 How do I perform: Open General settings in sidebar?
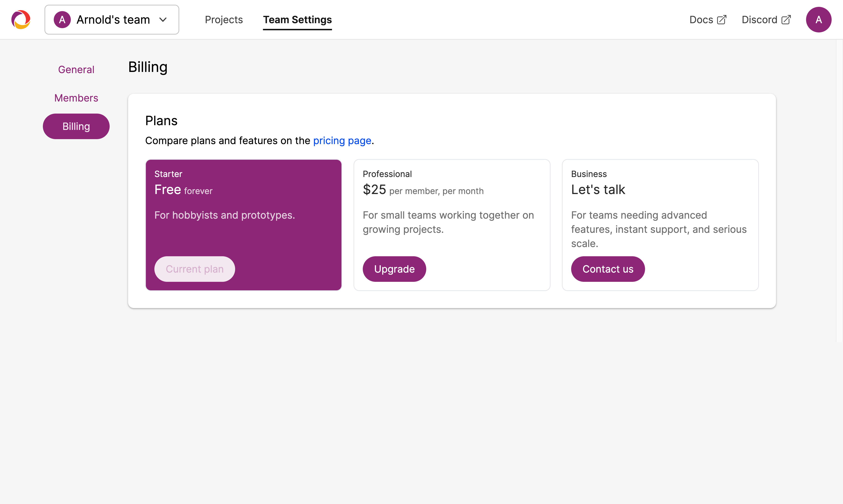point(76,70)
